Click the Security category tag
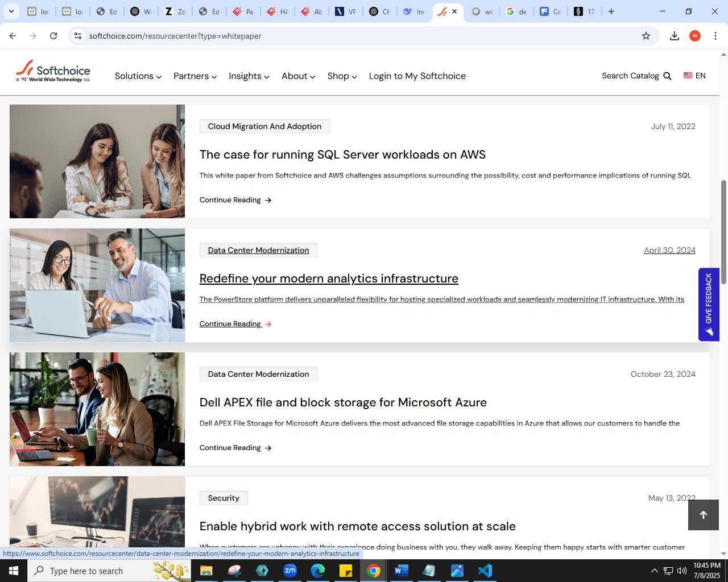728x582 pixels. pyautogui.click(x=224, y=498)
